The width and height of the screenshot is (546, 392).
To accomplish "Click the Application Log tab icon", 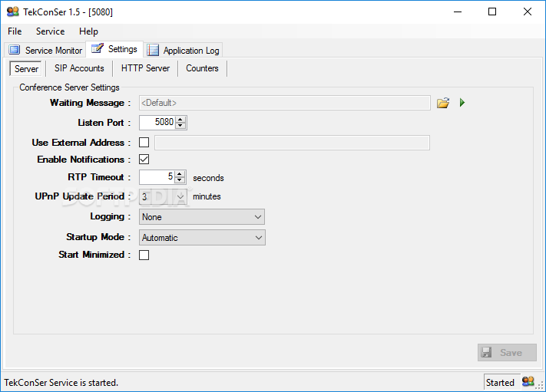I will pyautogui.click(x=153, y=50).
